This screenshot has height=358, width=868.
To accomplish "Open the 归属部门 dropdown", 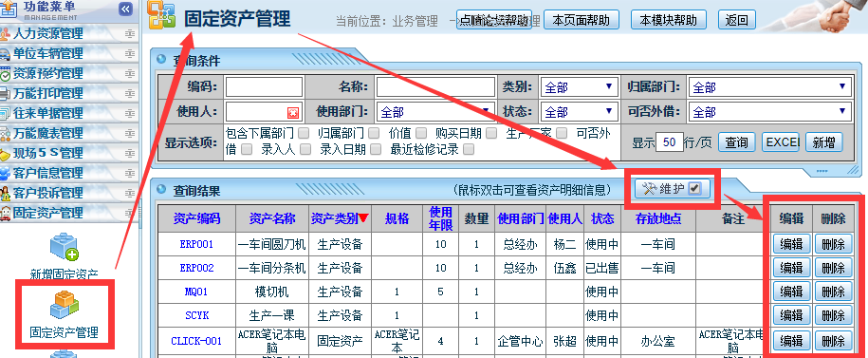I will 769,87.
